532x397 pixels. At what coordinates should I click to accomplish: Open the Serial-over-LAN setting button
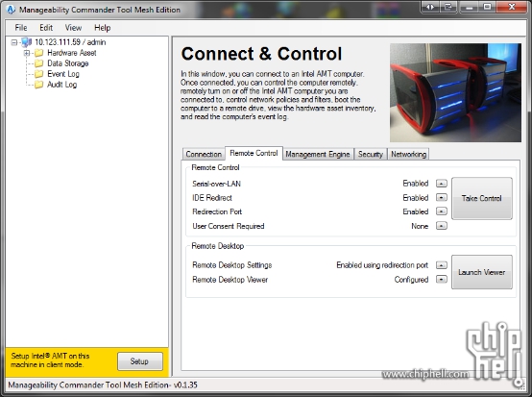coord(442,184)
